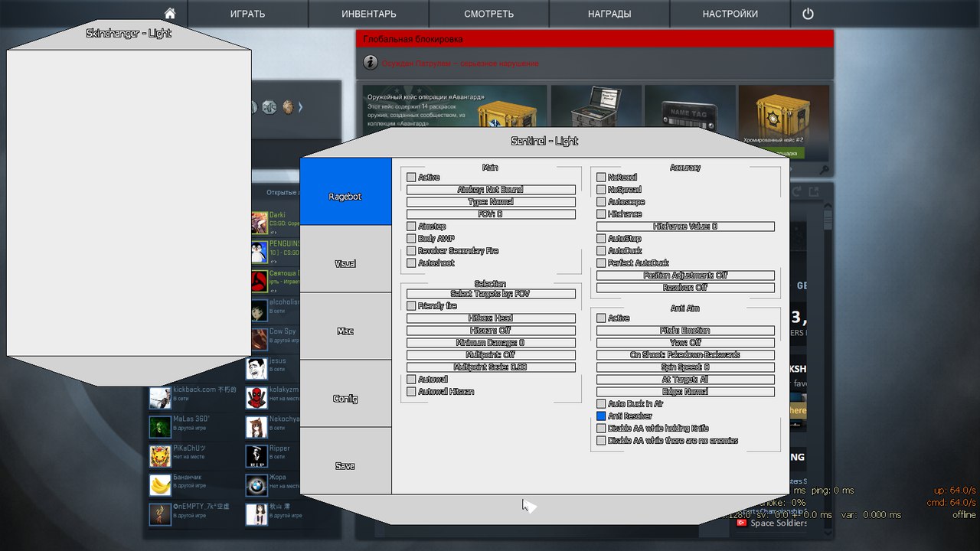This screenshot has width=980, height=551.
Task: Open the ИНВЕНТАРЬ menu
Action: pyautogui.click(x=368, y=14)
